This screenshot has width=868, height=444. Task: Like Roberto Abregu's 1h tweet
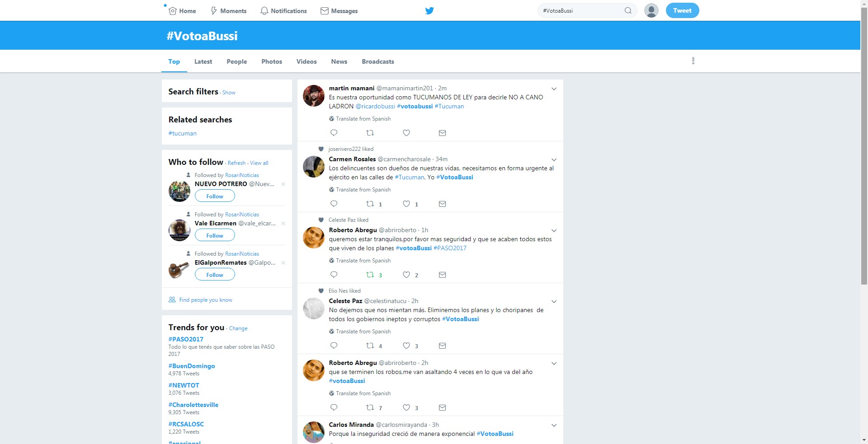pyautogui.click(x=406, y=275)
